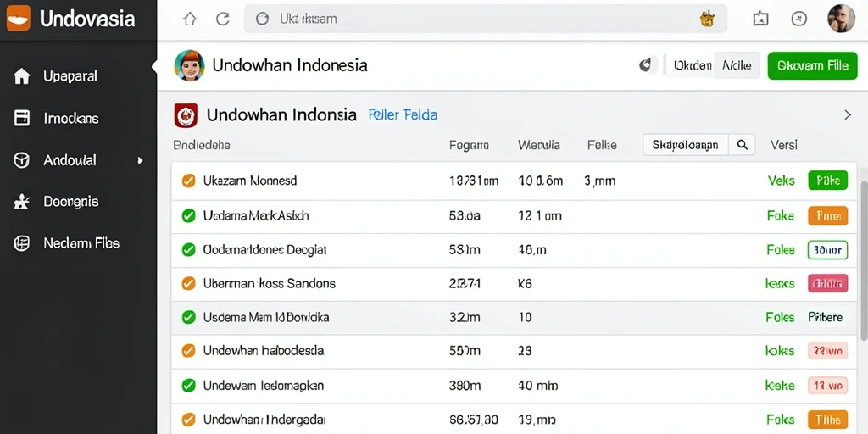Open Upaparal in the sidebar
The image size is (868, 434).
[70, 75]
